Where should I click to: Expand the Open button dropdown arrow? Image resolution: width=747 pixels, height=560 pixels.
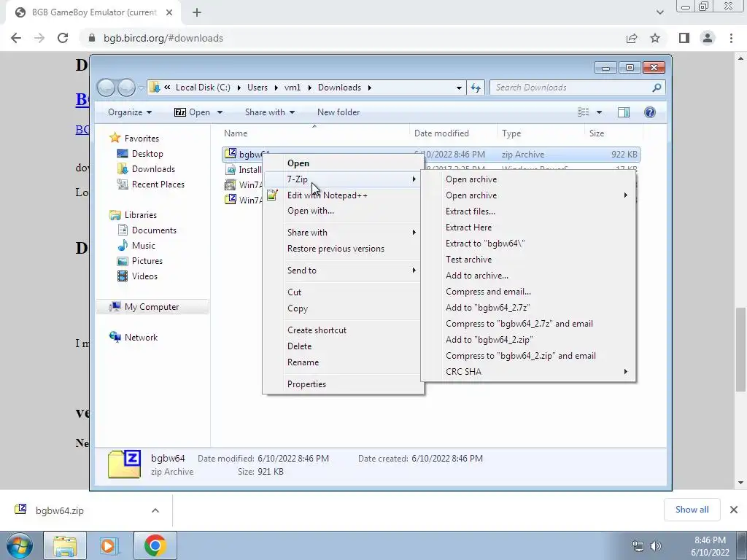coord(220,112)
